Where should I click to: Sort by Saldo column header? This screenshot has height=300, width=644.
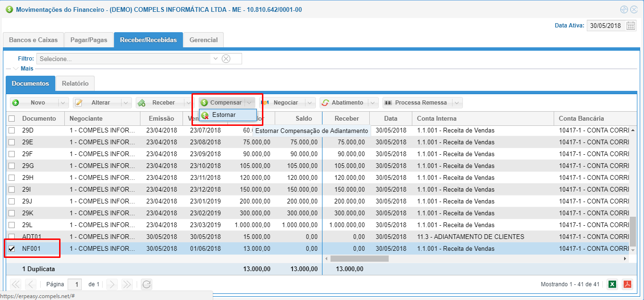(x=298, y=119)
